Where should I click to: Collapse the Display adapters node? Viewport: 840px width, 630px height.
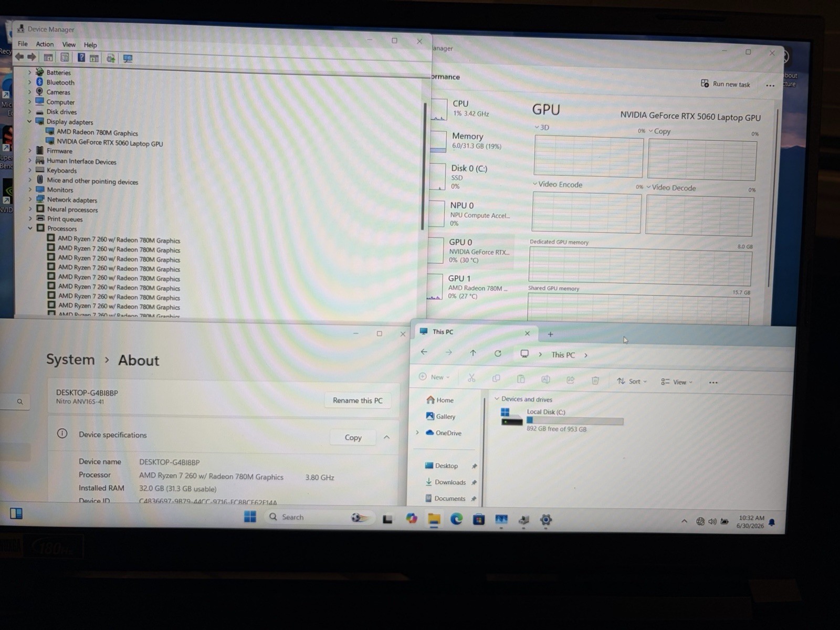point(29,121)
